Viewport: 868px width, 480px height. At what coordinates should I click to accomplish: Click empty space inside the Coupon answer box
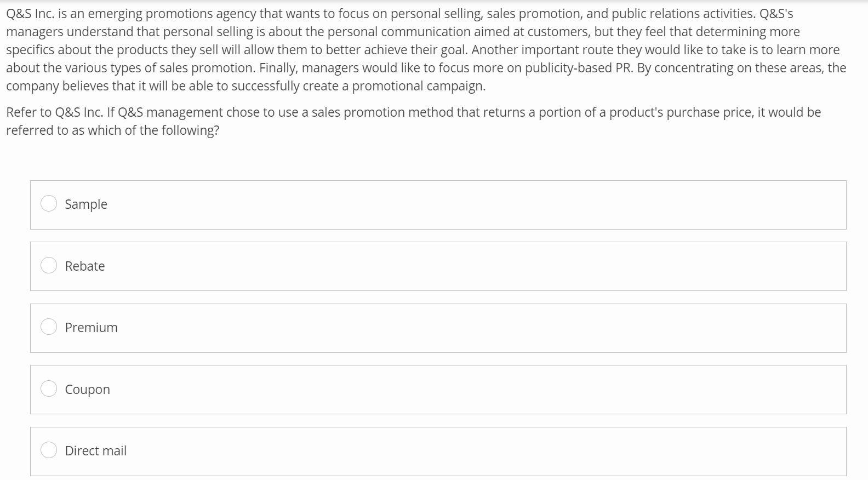438,390
